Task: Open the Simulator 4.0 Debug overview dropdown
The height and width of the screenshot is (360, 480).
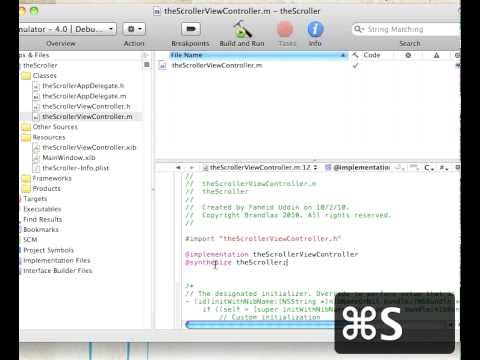Action: tap(68, 29)
